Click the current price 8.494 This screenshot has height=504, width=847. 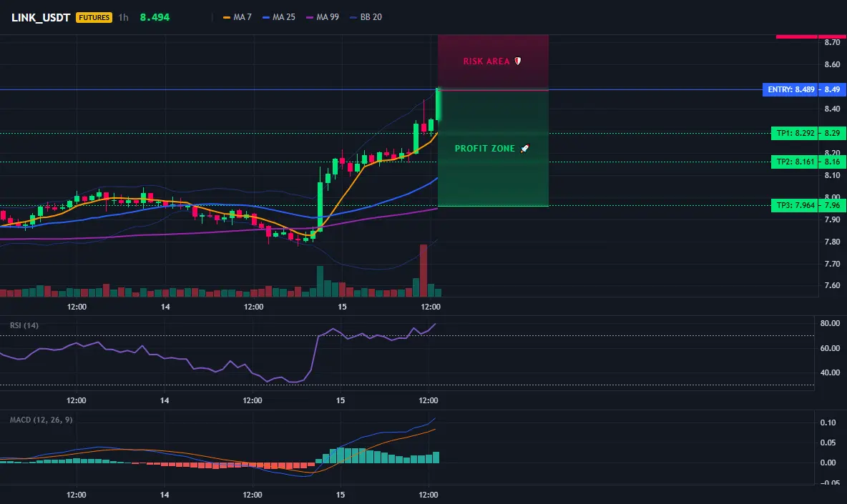(155, 17)
